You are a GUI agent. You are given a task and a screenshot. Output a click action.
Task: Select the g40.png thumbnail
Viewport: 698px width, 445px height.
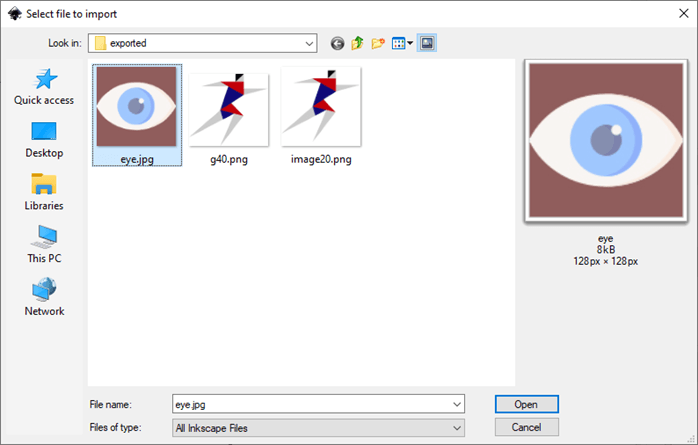(x=229, y=110)
